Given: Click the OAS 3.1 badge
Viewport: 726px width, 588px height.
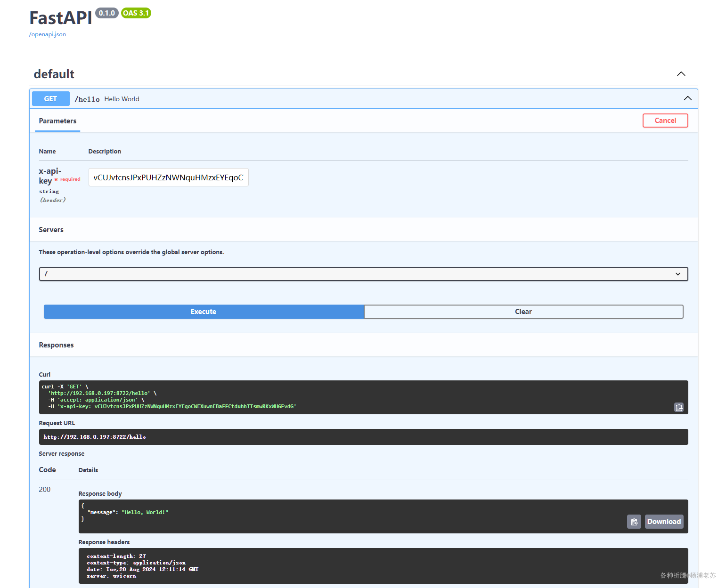Looking at the screenshot, I should [136, 13].
